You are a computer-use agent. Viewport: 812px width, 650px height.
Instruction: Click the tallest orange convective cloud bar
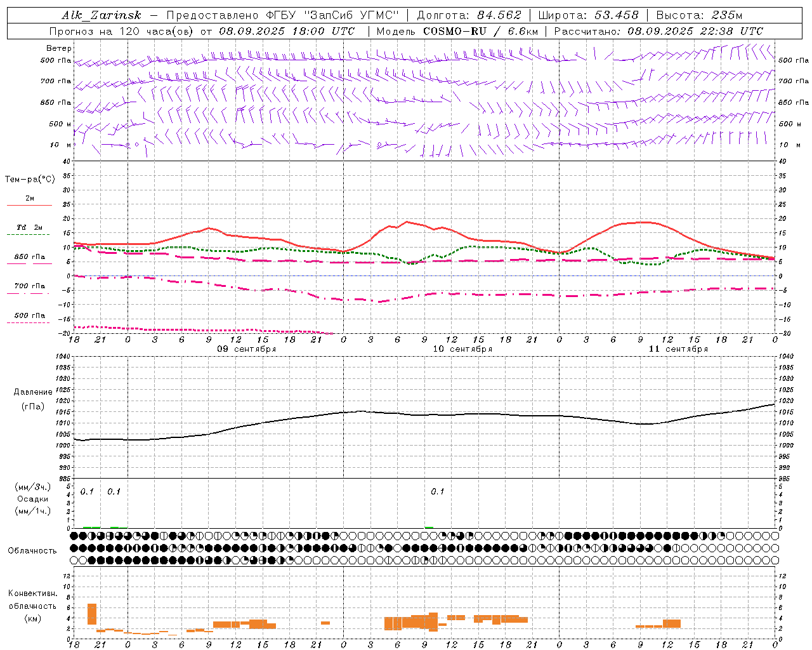(92, 614)
